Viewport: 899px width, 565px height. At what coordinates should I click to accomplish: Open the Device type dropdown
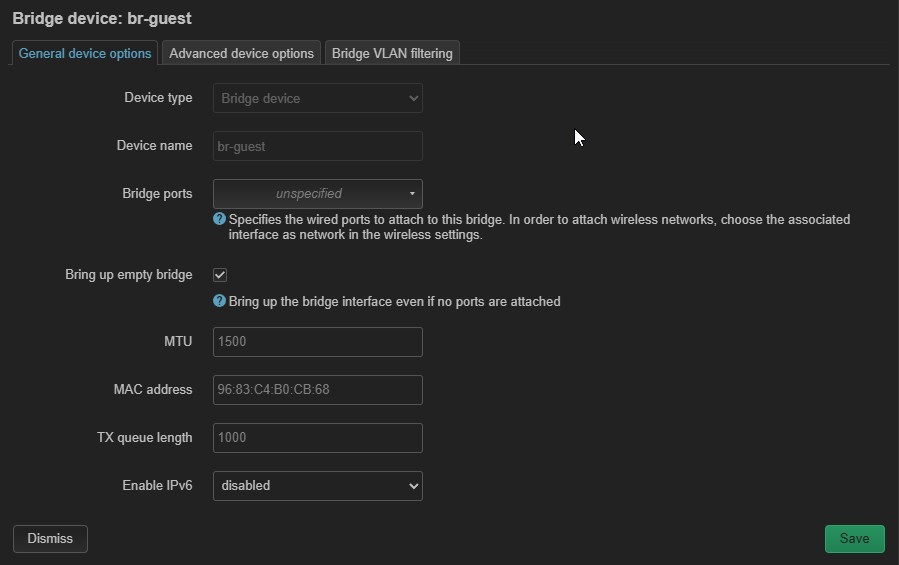318,98
